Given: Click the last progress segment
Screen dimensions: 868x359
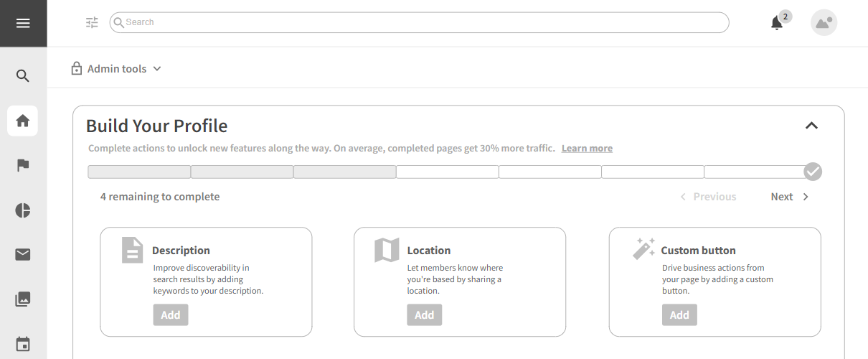Looking at the screenshot, I should click(755, 172).
